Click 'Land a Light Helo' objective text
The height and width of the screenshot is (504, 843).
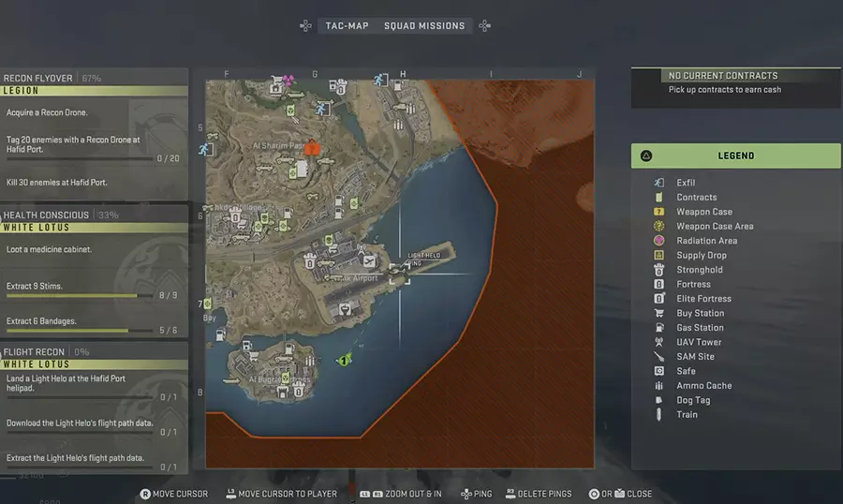point(66,383)
